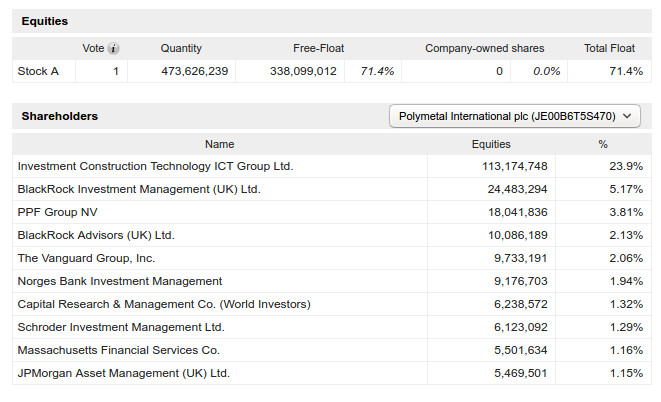Click equities value 18,041,836
Image resolution: width=661 pixels, height=402 pixels.
tap(518, 212)
